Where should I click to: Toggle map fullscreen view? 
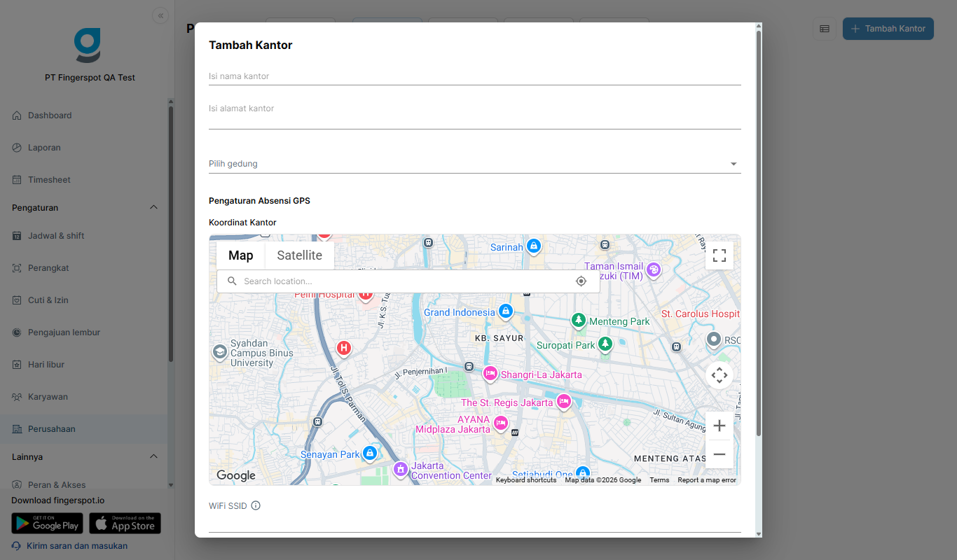(x=720, y=255)
